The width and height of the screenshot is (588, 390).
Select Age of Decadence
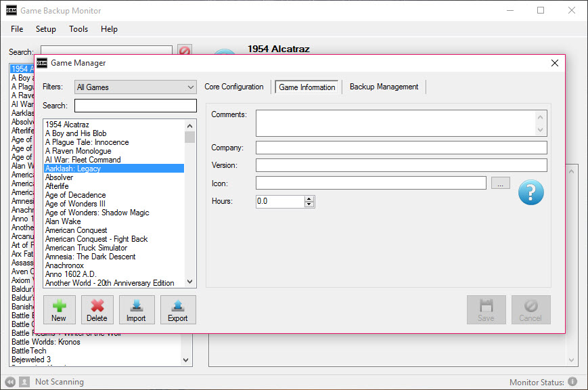coord(75,195)
